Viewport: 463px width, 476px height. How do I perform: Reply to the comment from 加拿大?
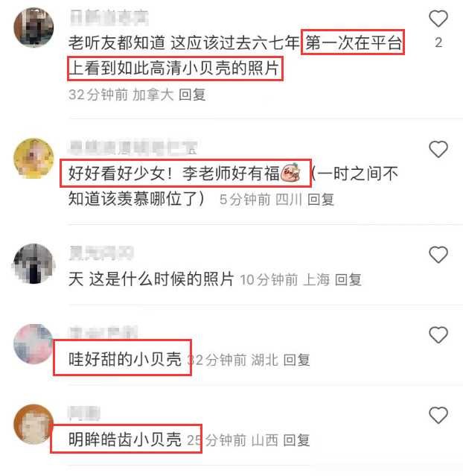[192, 95]
